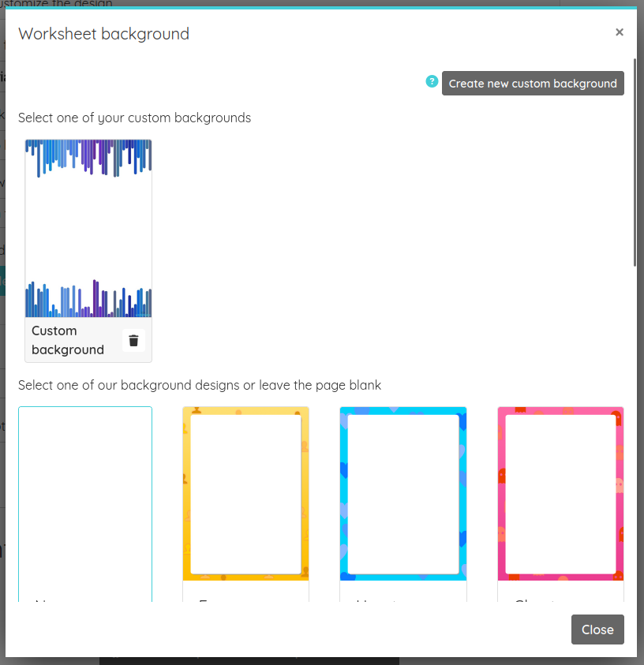
Task: Apply the yellow-bordered background design
Action: 245,493
